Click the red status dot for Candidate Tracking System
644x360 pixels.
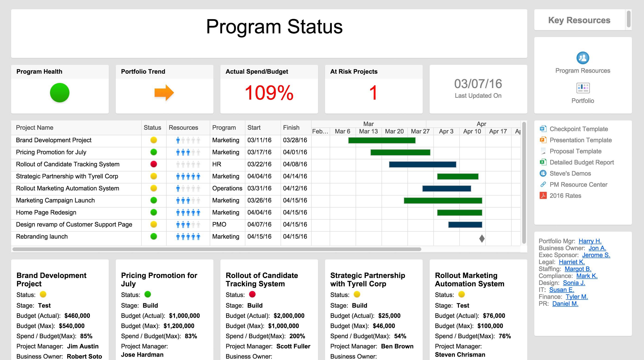pos(153,164)
